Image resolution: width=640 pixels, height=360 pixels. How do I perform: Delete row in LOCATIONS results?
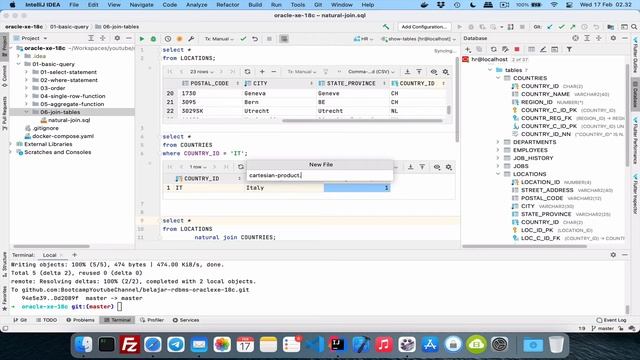tap(273, 71)
